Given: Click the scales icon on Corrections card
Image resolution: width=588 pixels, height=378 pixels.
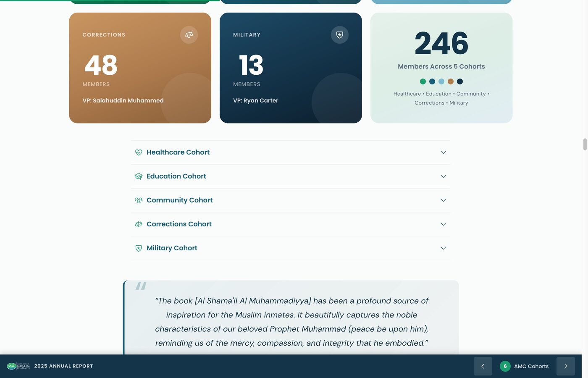Looking at the screenshot, I should pyautogui.click(x=189, y=35).
